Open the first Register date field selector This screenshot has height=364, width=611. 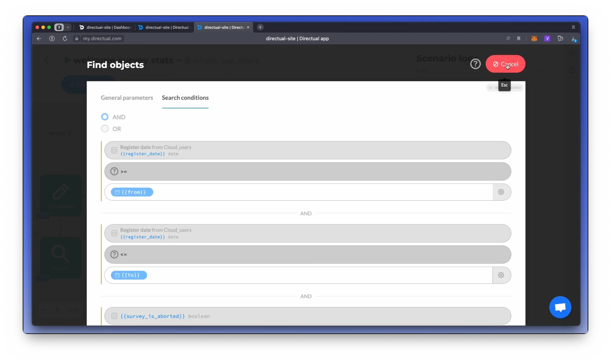(x=308, y=150)
